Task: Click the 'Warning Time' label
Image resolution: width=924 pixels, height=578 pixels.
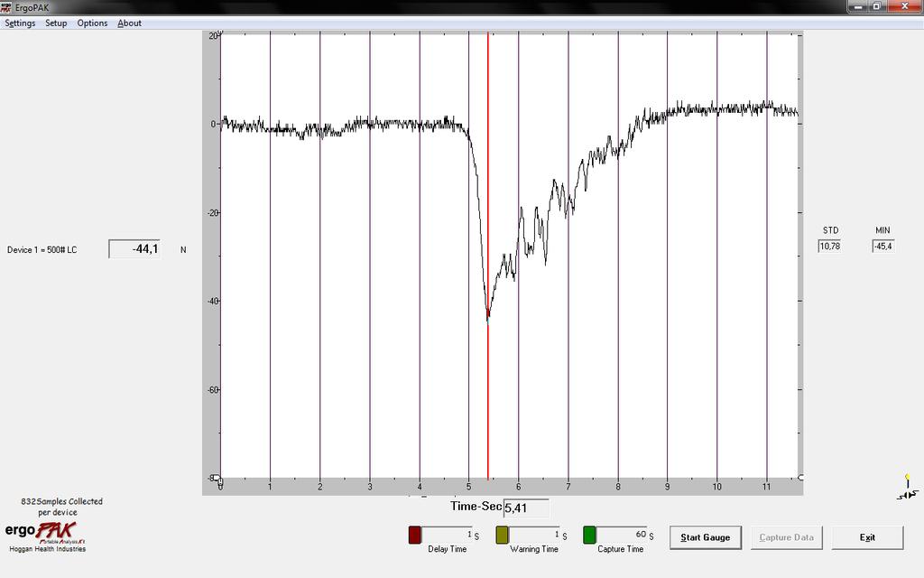Action: click(534, 549)
